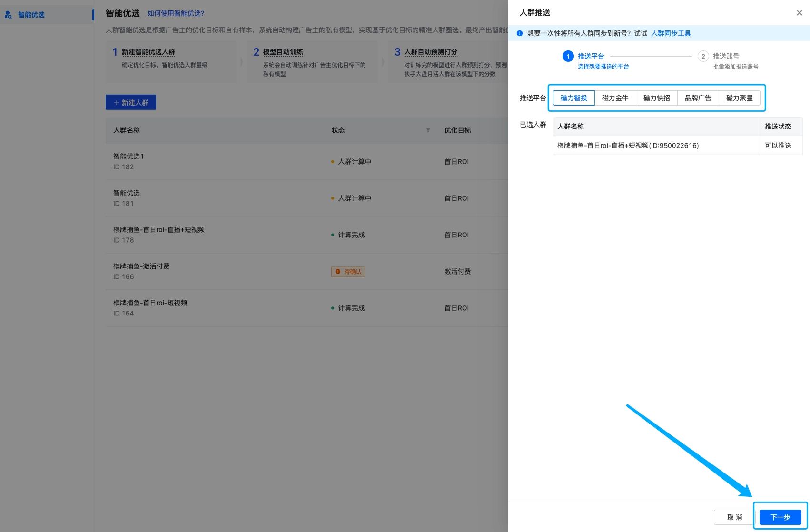Image resolution: width=810 pixels, height=532 pixels.
Task: Open the 人群同步工具 link
Action: click(671, 33)
